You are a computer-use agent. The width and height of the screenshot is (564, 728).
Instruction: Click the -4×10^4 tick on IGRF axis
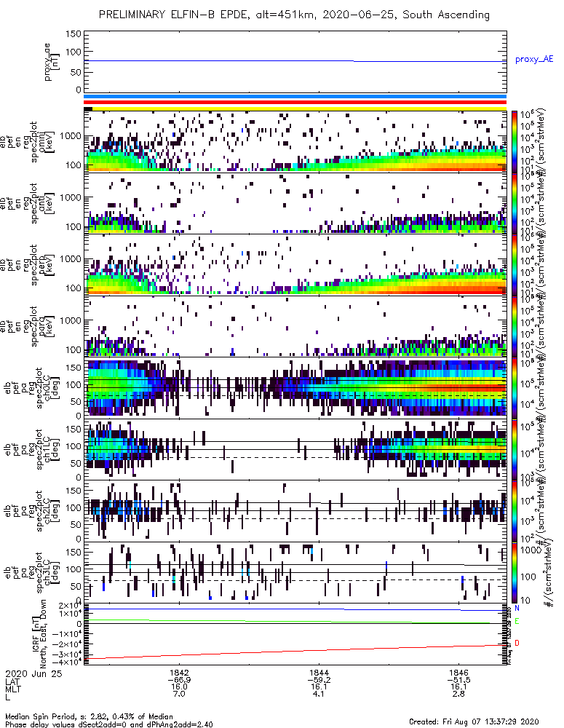click(x=66, y=662)
